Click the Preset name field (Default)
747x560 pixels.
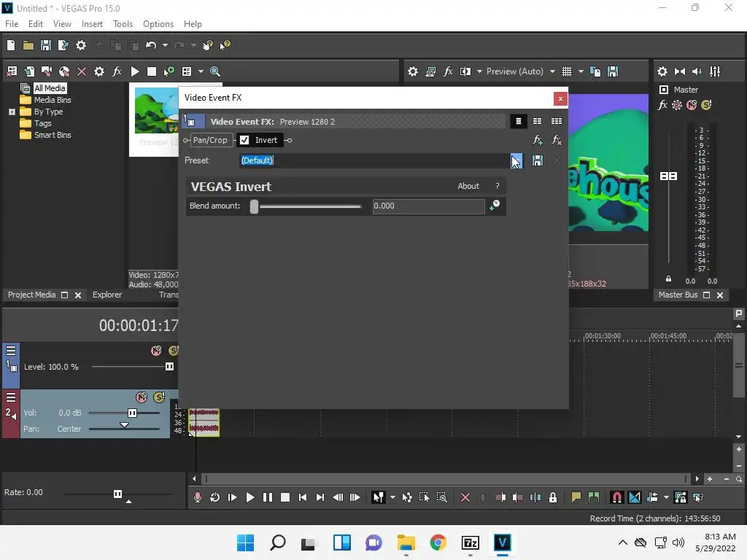click(374, 160)
